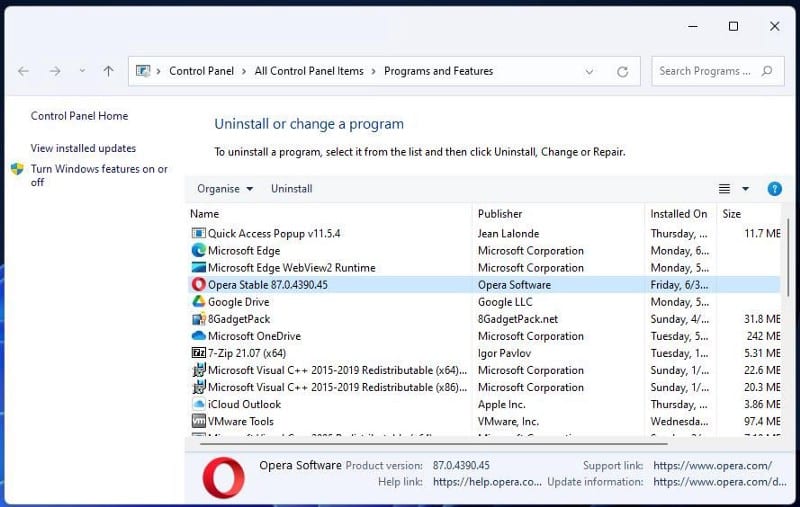Image resolution: width=800 pixels, height=507 pixels.
Task: Select All Control Panel Items breadcrumb
Action: [309, 71]
